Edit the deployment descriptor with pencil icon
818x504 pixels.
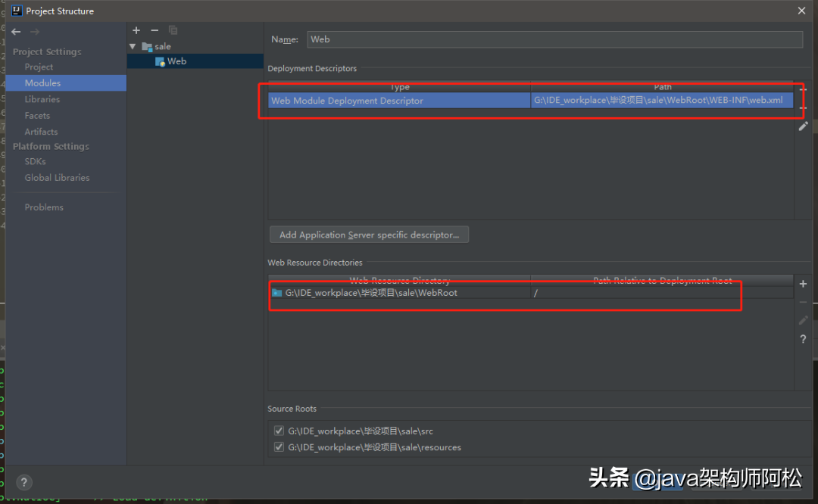click(803, 126)
